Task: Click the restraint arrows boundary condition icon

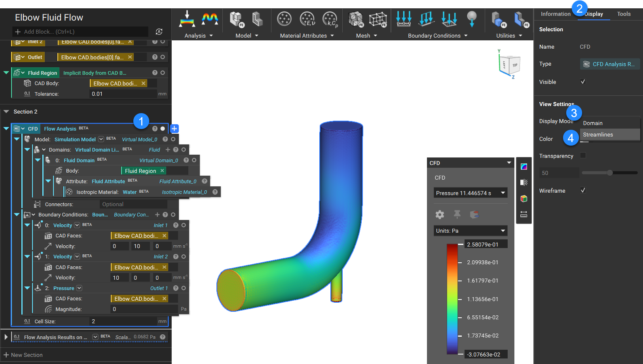Action: (404, 19)
